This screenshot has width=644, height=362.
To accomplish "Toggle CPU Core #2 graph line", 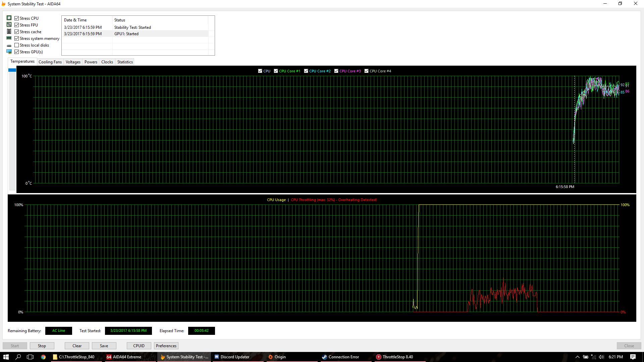I will 306,71.
